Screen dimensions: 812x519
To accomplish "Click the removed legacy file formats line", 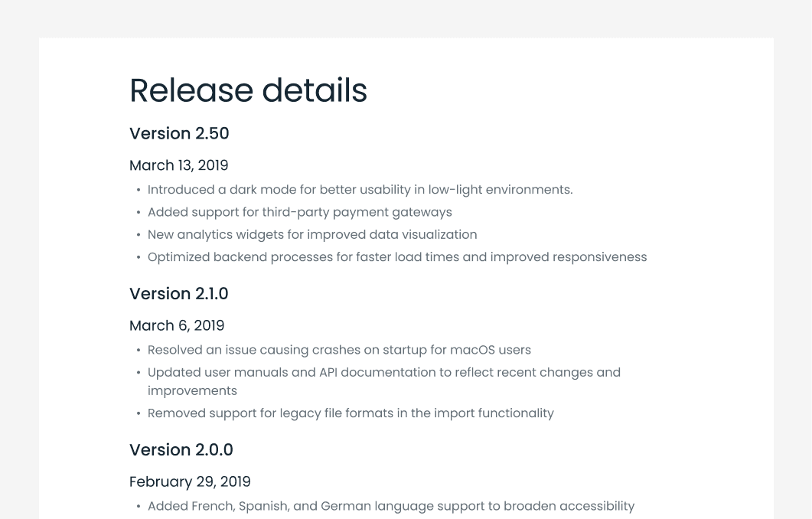I will click(x=351, y=413).
